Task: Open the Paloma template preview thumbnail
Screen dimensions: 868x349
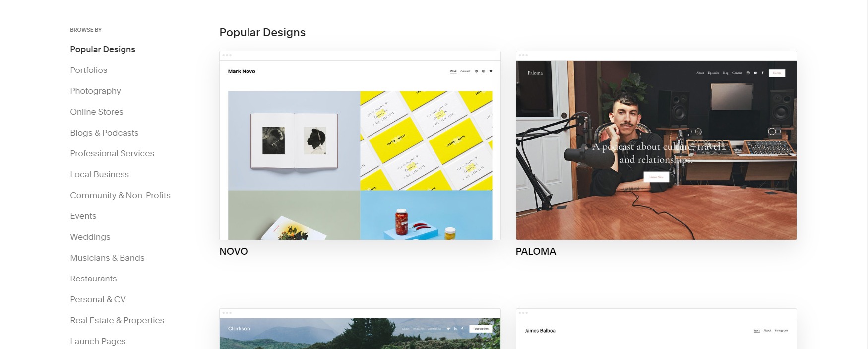Action: pyautogui.click(x=656, y=145)
